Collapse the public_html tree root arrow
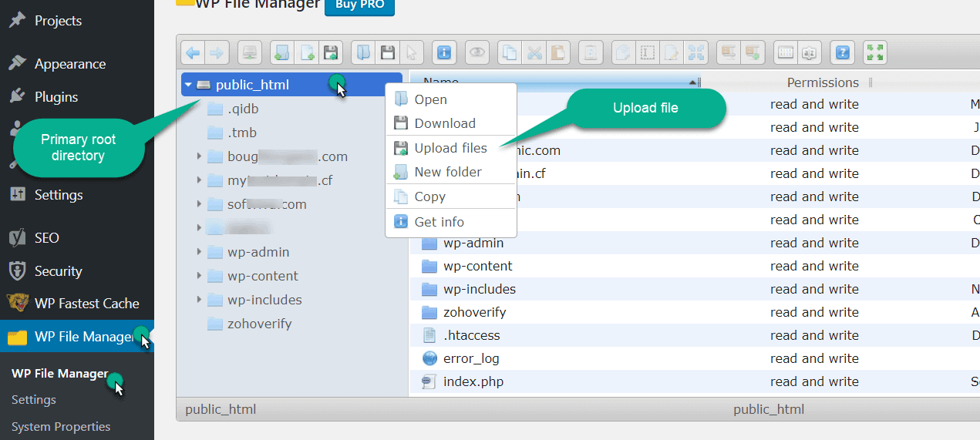 (x=188, y=85)
